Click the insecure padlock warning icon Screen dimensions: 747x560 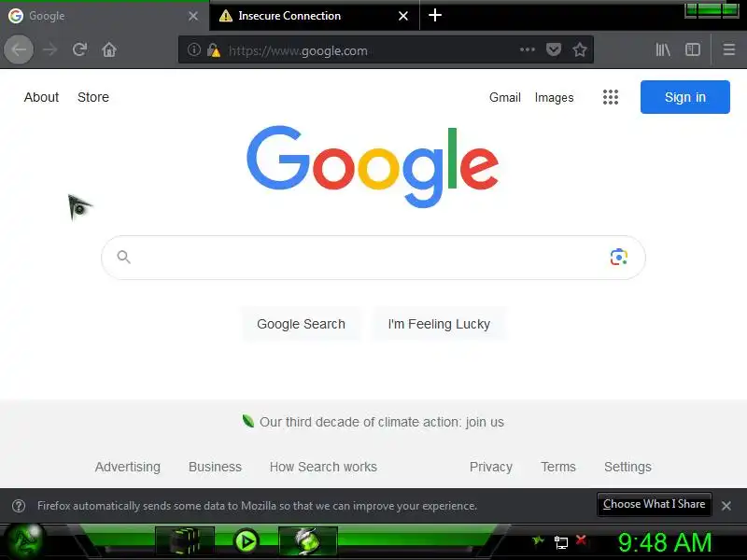(214, 50)
